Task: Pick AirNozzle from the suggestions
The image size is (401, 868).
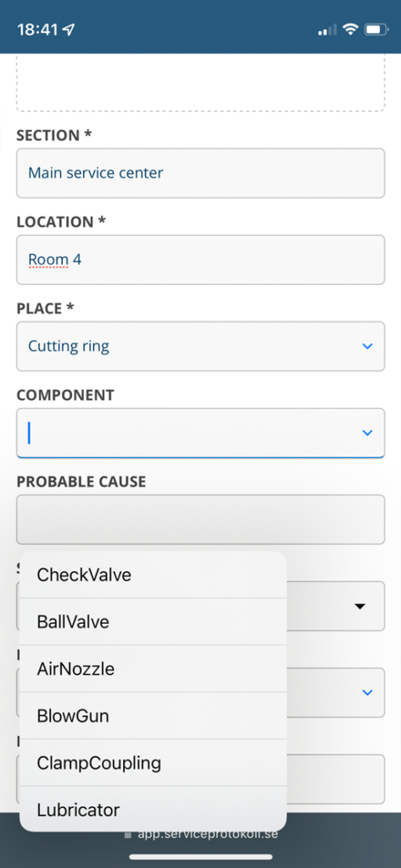Action: (x=153, y=669)
